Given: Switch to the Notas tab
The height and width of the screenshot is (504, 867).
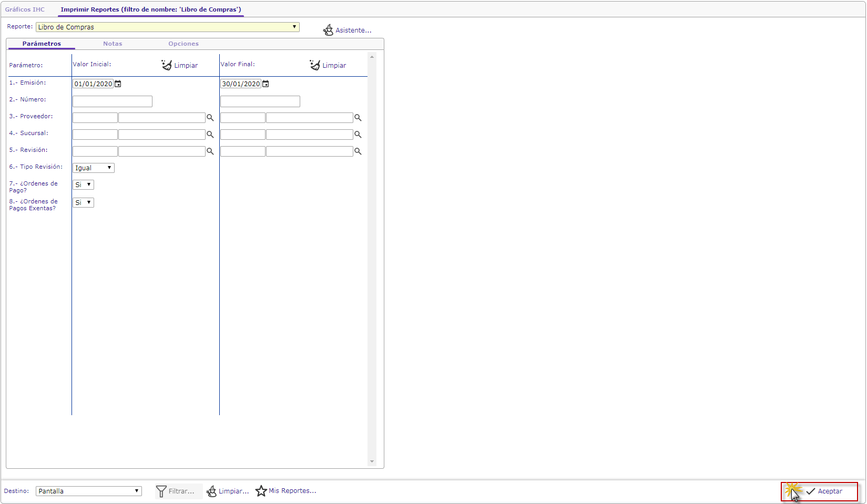Looking at the screenshot, I should 113,44.
